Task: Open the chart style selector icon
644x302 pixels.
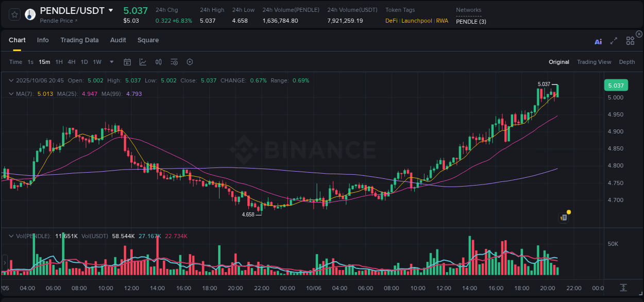Action: coord(143,62)
